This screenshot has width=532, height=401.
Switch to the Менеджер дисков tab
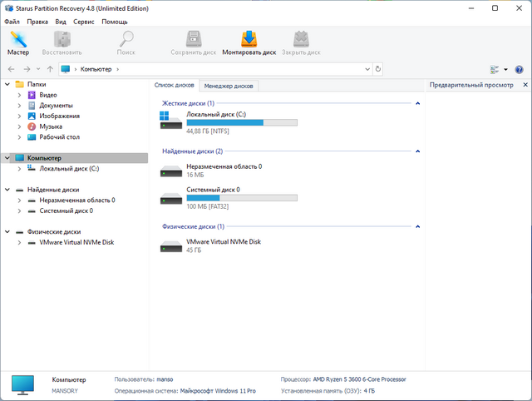tap(229, 86)
